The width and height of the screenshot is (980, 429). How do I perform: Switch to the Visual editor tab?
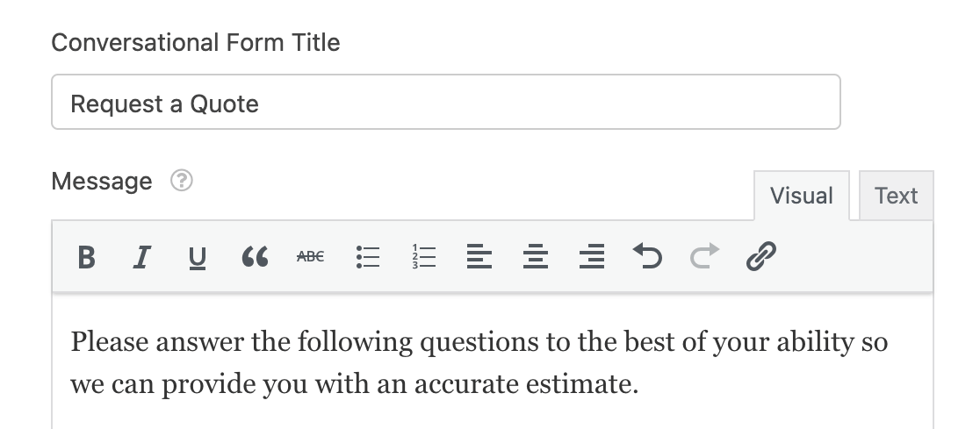pyautogui.click(x=801, y=196)
